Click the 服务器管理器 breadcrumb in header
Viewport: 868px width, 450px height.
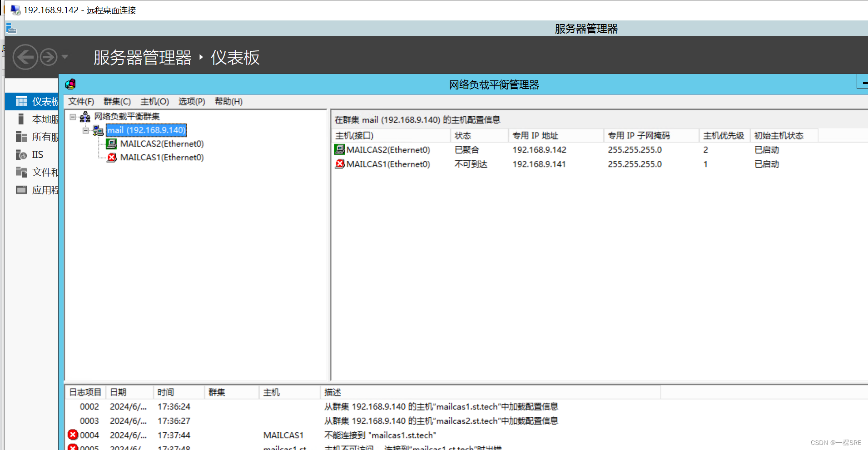pyautogui.click(x=142, y=58)
